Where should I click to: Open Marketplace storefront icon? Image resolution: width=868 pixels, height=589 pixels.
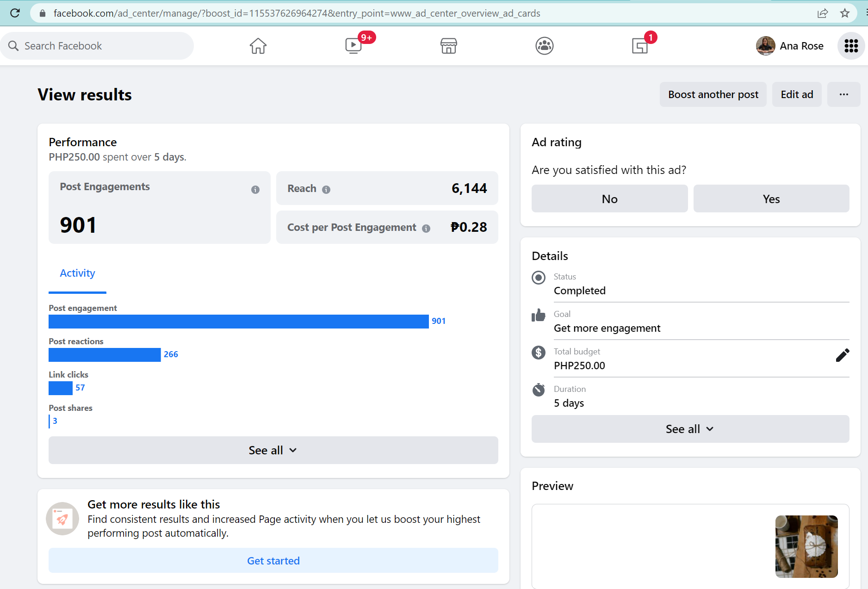click(448, 46)
